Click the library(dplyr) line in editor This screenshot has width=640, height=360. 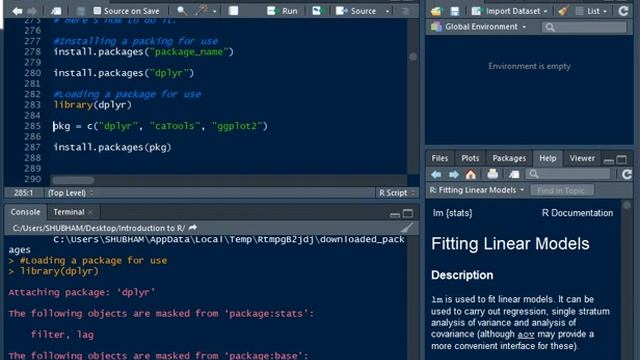[x=93, y=105]
